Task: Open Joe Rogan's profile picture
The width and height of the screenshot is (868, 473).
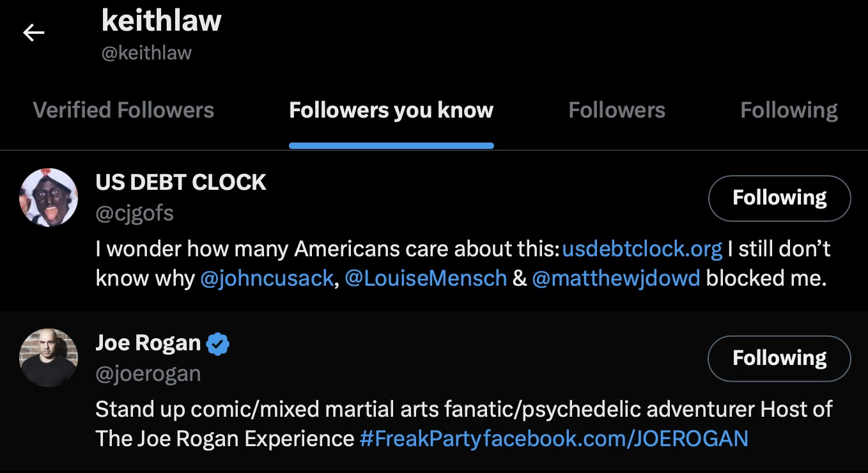Action: 49,358
